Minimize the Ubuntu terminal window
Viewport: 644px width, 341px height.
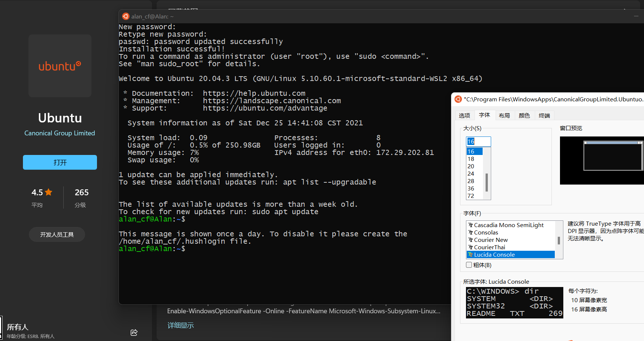636,16
